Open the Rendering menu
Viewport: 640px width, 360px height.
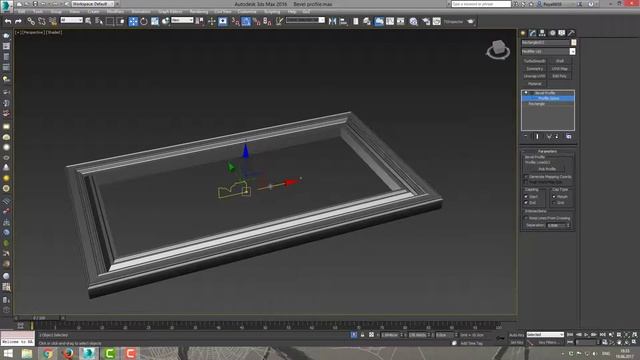[x=199, y=12]
